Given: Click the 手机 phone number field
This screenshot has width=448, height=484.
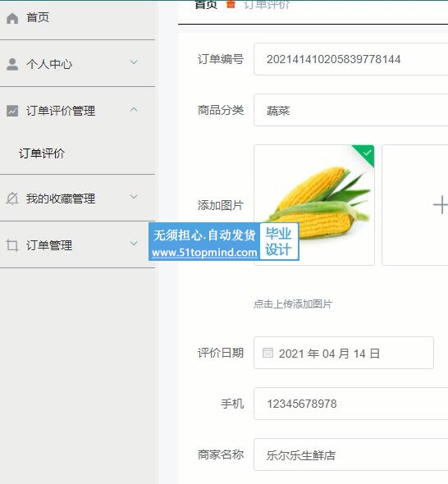Looking at the screenshot, I should (x=351, y=404).
